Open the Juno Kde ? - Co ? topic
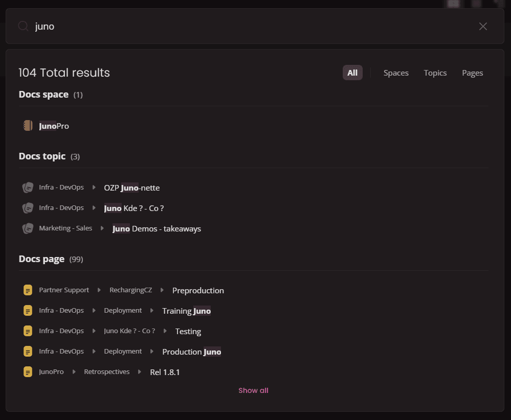This screenshot has width=511, height=420. coord(134,208)
